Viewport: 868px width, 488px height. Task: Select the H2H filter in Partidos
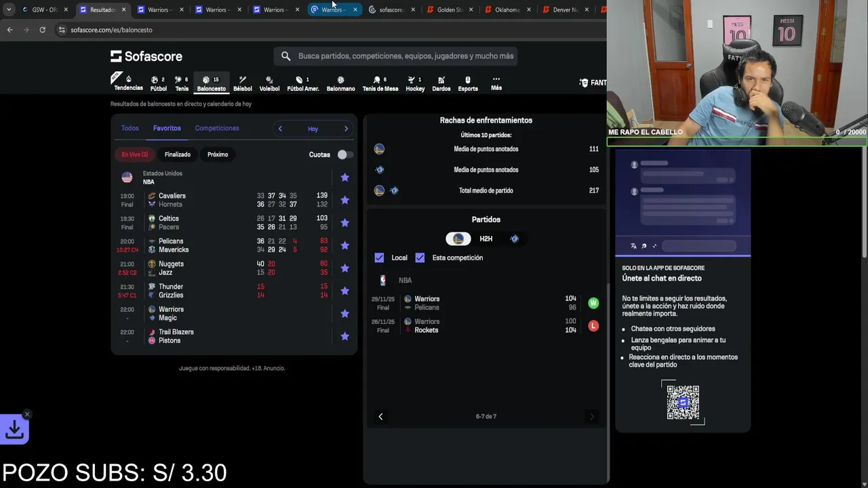coord(486,239)
